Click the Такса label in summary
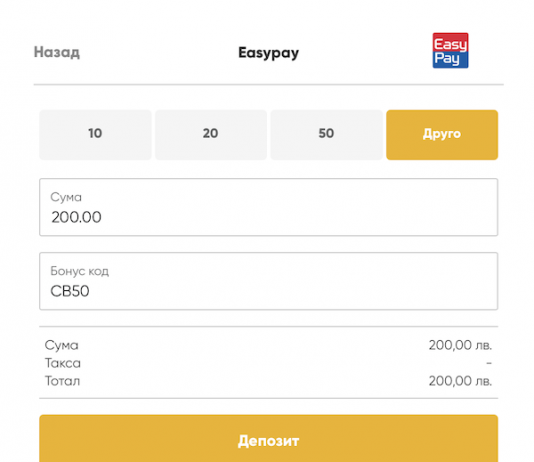This screenshot has width=534, height=462. [63, 363]
